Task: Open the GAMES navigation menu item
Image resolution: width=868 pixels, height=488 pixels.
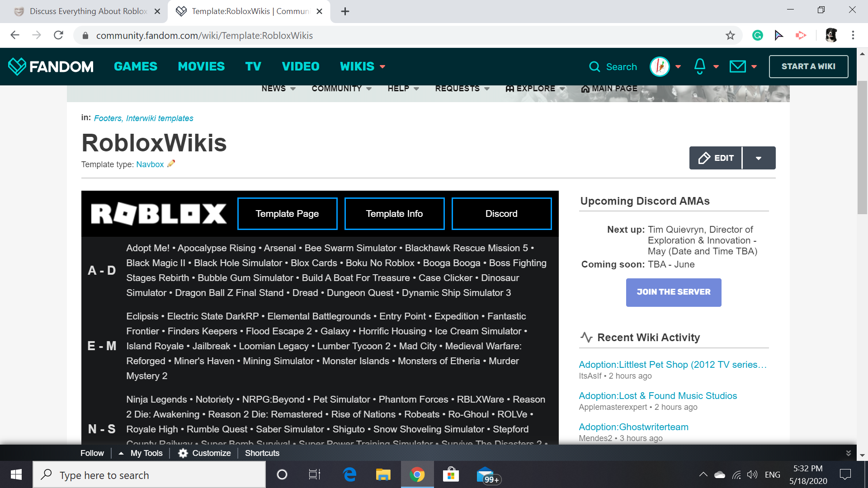Action: 136,66
